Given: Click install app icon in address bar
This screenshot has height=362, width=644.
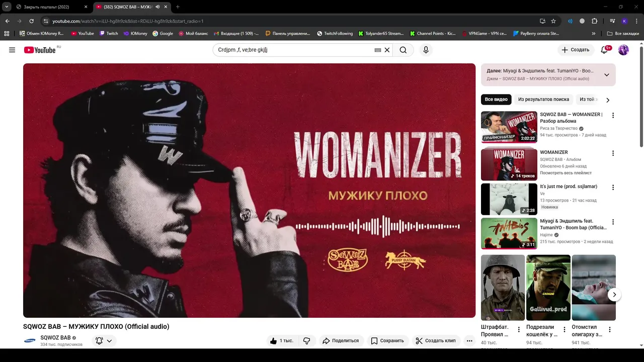Looking at the screenshot, I should click(x=542, y=21).
